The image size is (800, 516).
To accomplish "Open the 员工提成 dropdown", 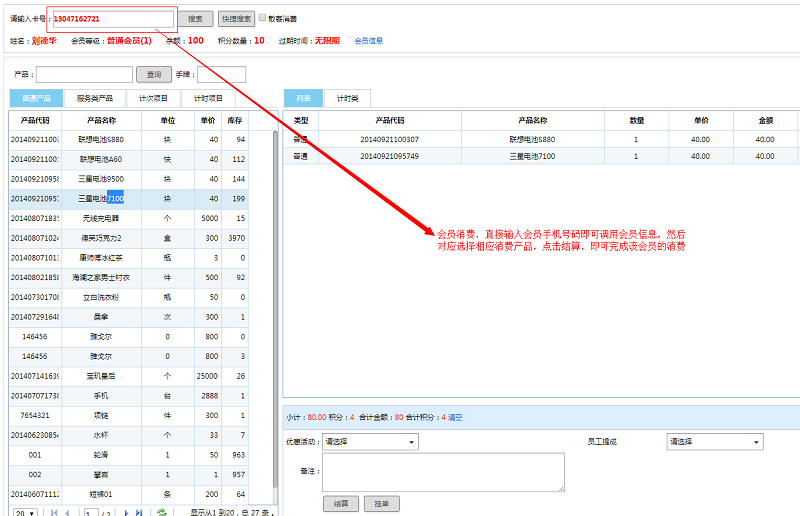I will [x=714, y=441].
